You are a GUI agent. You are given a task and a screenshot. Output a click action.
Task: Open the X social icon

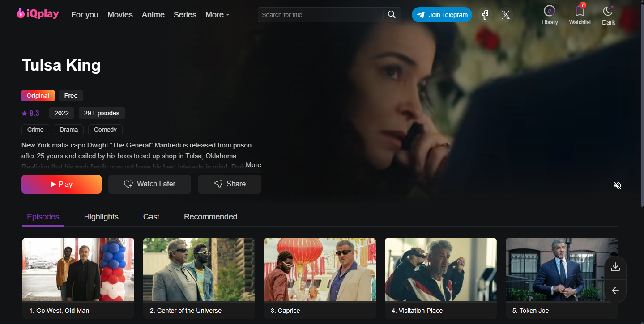click(506, 15)
